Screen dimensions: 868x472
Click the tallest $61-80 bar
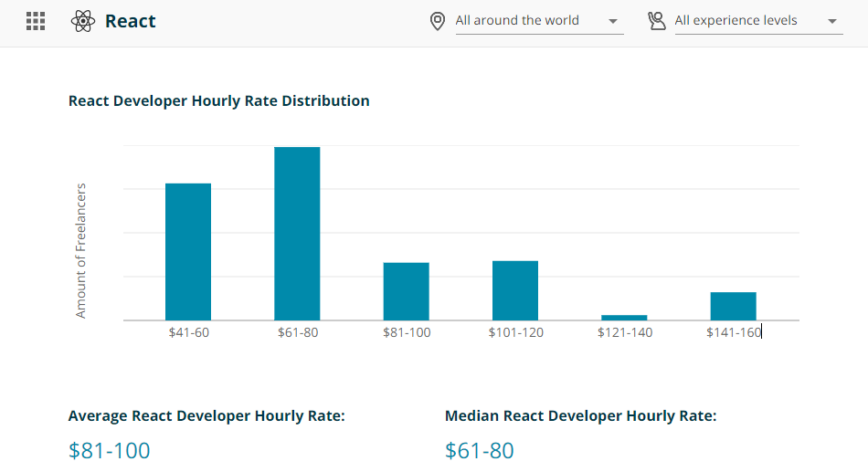click(x=297, y=234)
